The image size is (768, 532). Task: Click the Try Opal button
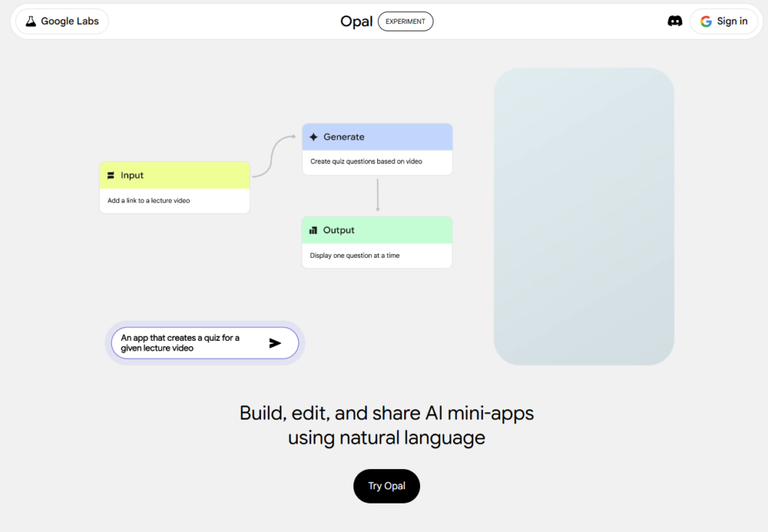pos(386,486)
